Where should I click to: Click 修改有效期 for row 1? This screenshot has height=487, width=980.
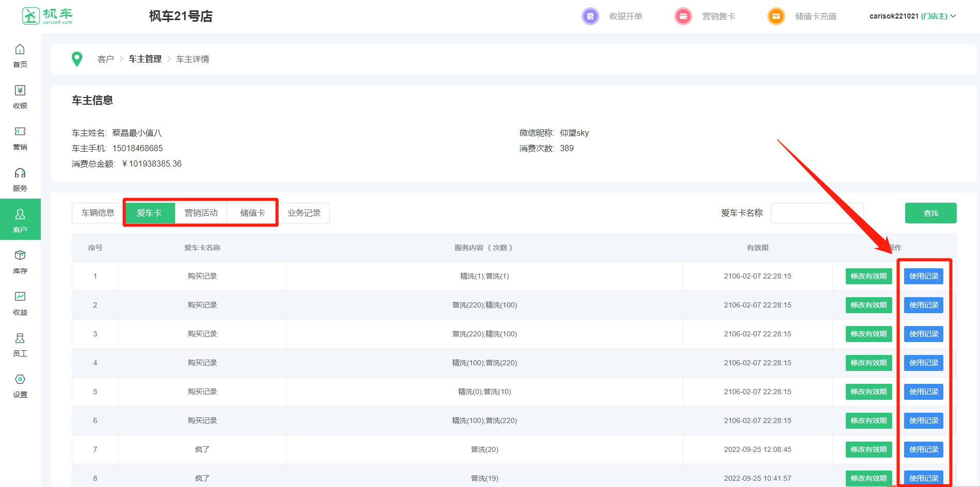pyautogui.click(x=868, y=276)
